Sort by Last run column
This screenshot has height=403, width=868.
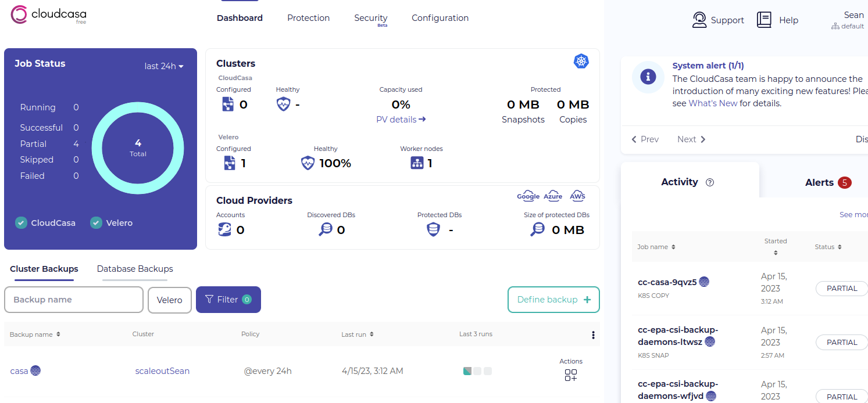(x=358, y=334)
